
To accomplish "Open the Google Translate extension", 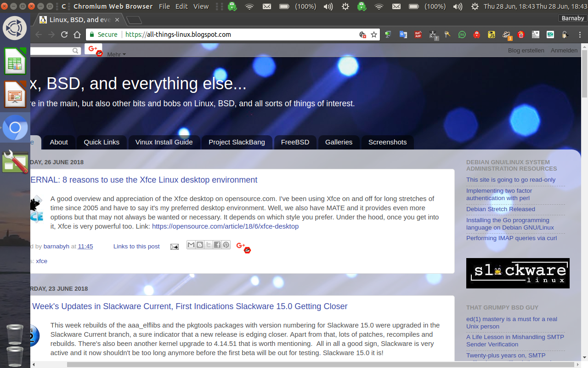I will point(403,34).
